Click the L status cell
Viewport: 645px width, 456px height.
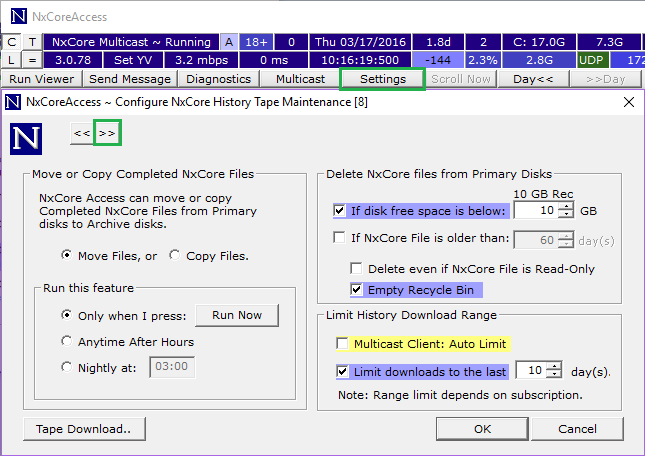tap(12, 60)
